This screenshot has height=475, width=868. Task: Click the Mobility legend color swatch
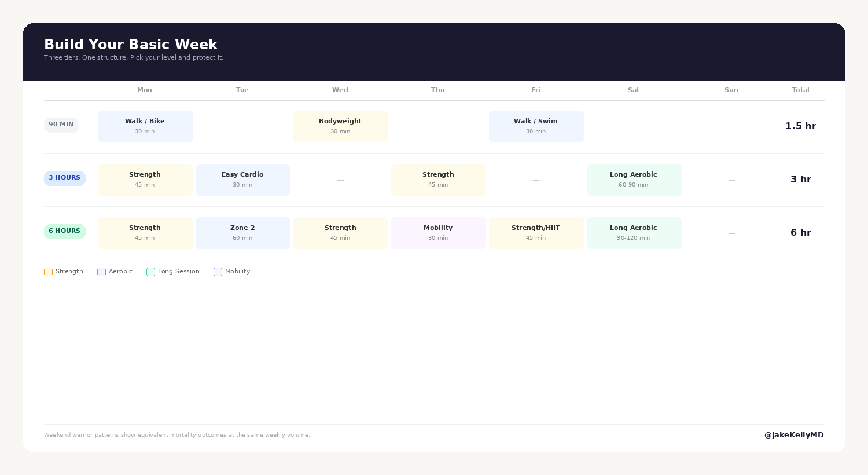coord(218,272)
